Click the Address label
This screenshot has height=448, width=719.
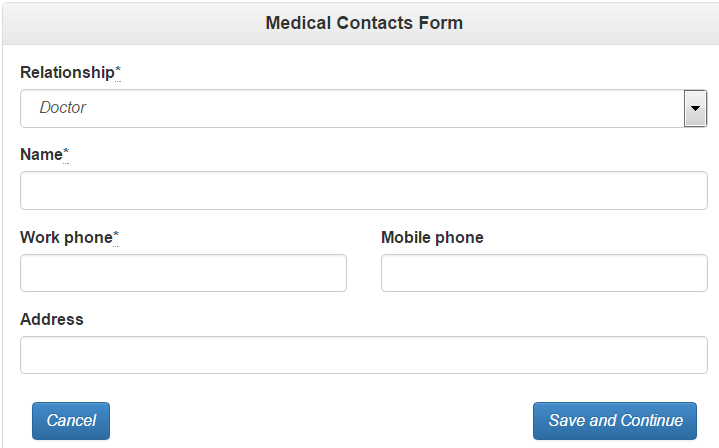point(52,320)
